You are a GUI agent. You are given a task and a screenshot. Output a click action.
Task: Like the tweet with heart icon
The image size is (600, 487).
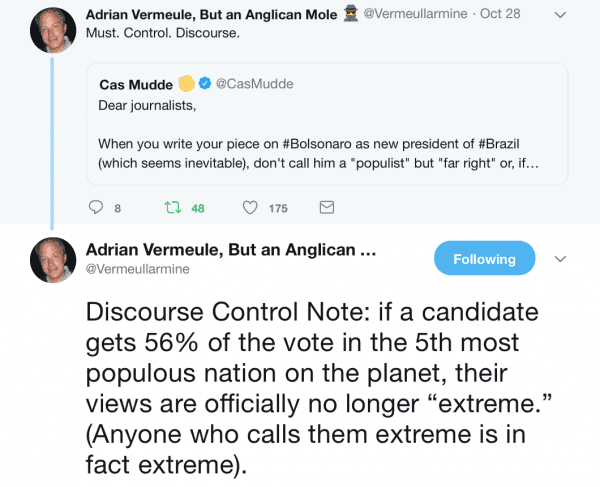(x=251, y=208)
